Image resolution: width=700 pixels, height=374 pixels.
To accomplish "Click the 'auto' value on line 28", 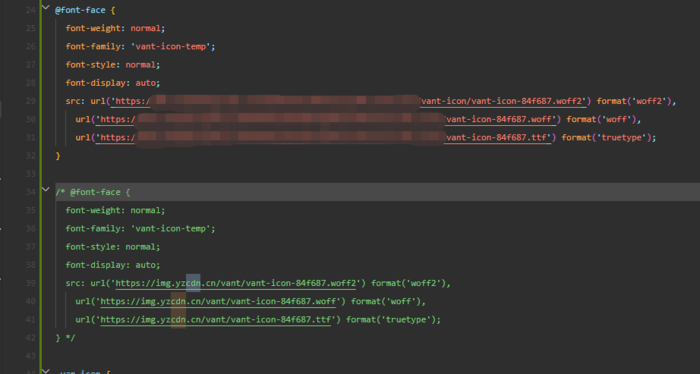I will [146, 83].
